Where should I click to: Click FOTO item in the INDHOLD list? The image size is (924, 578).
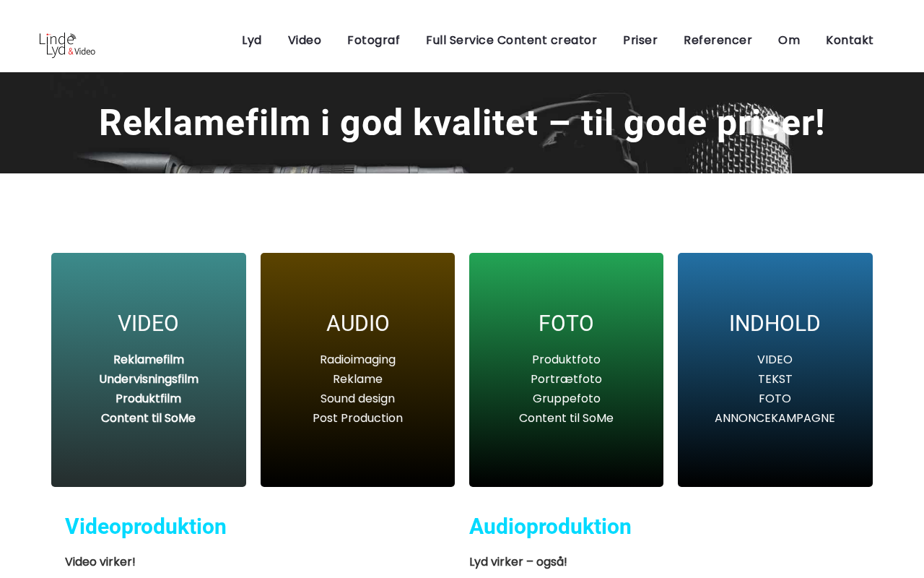pyautogui.click(x=775, y=399)
